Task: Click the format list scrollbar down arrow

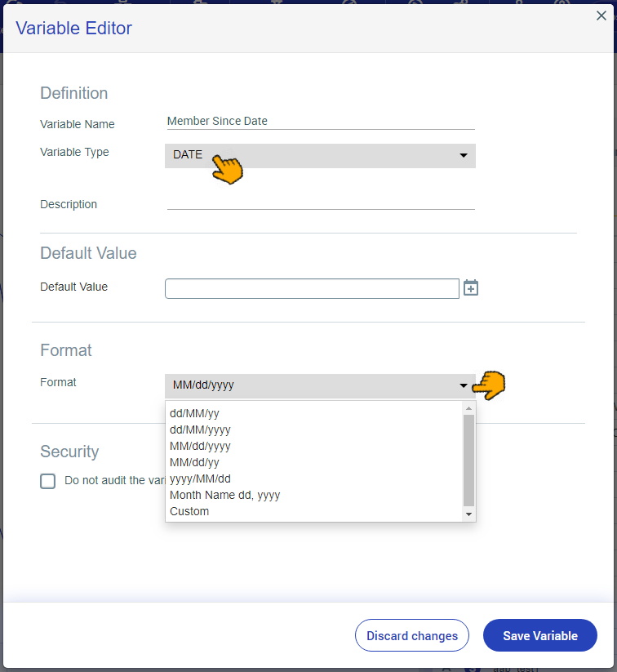Action: pos(468,514)
